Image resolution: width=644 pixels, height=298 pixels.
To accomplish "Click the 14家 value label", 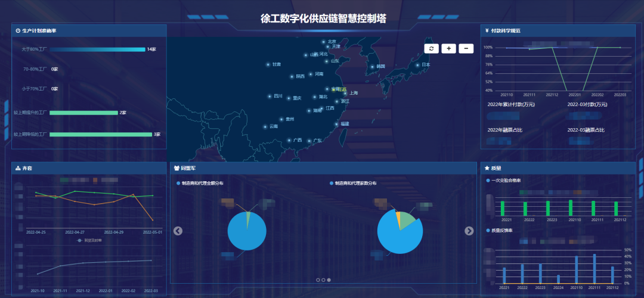I will point(151,49).
